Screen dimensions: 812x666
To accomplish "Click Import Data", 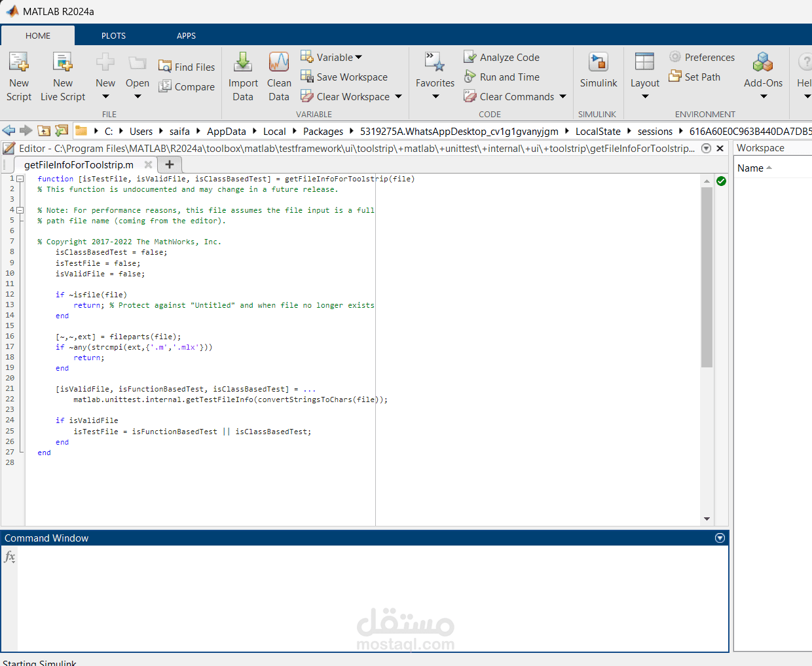I will pyautogui.click(x=243, y=77).
